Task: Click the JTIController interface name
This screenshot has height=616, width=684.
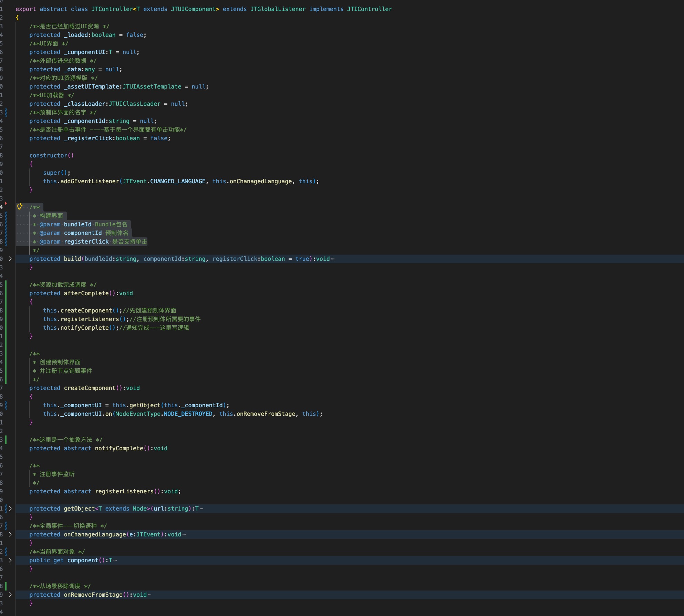Action: tap(369, 9)
